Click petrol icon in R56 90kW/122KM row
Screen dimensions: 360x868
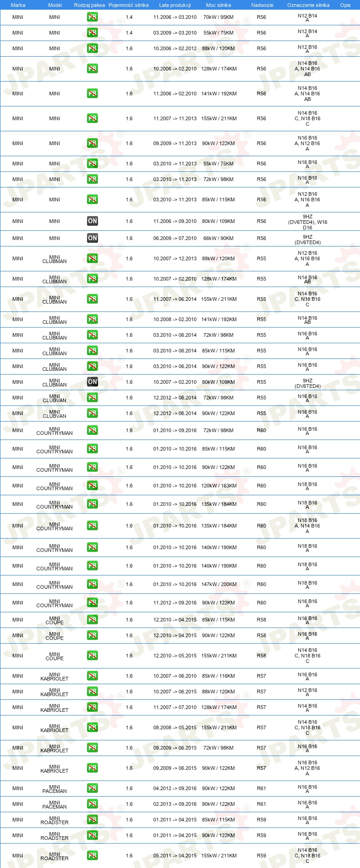[x=93, y=143]
